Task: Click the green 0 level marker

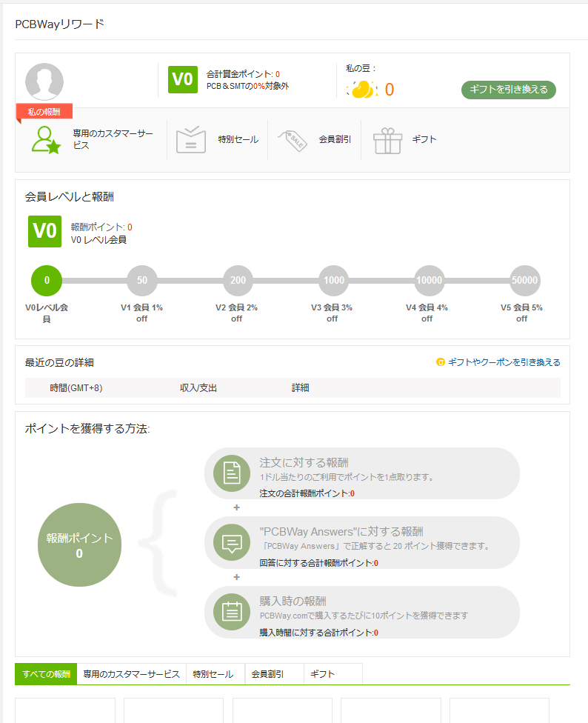Action: pos(47,280)
